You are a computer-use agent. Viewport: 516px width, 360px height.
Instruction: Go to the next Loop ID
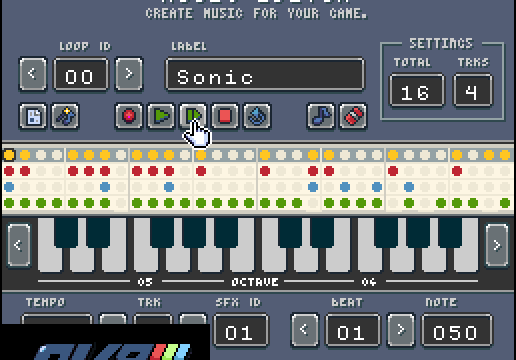tap(129, 74)
